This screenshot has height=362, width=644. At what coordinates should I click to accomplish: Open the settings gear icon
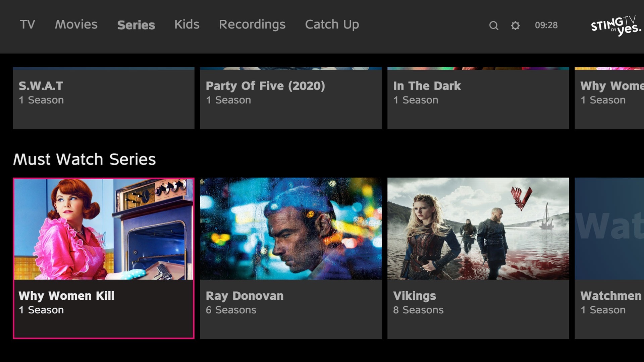515,25
